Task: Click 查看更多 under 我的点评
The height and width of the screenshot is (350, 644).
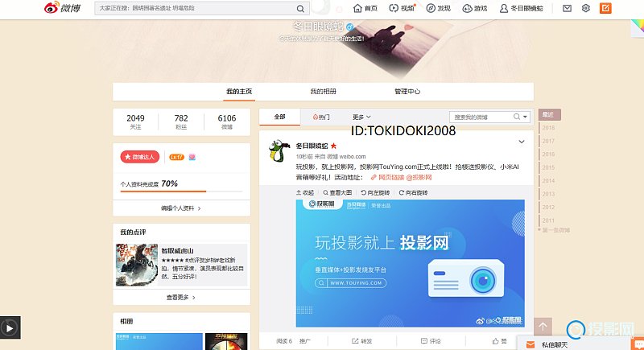Action: point(181,297)
